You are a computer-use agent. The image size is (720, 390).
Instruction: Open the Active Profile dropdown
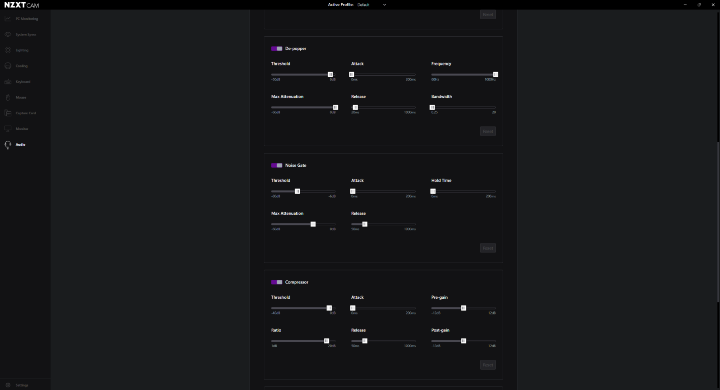372,5
